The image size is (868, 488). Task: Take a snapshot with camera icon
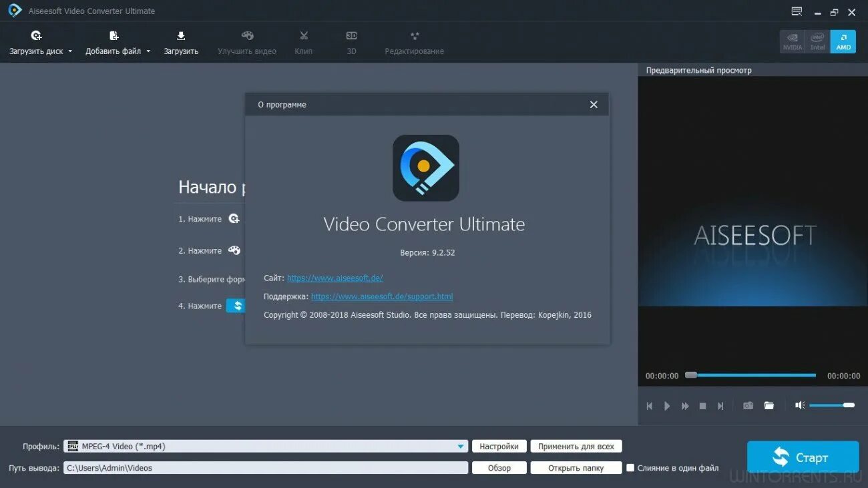point(748,406)
